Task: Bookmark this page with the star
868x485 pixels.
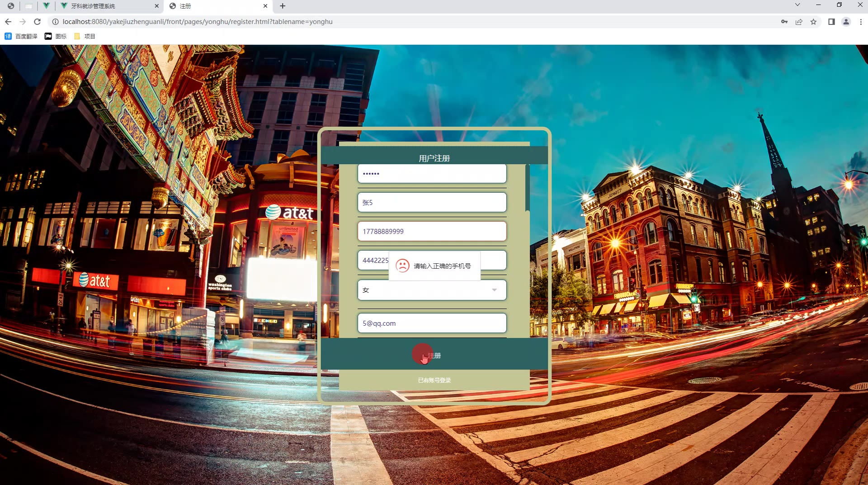Action: (813, 22)
